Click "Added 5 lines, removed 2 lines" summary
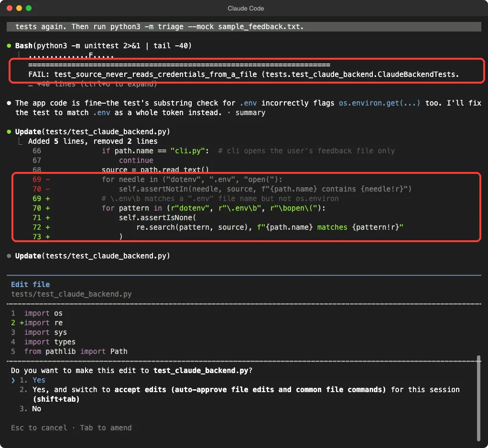Viewport: 488px width, 448px height. [x=93, y=141]
